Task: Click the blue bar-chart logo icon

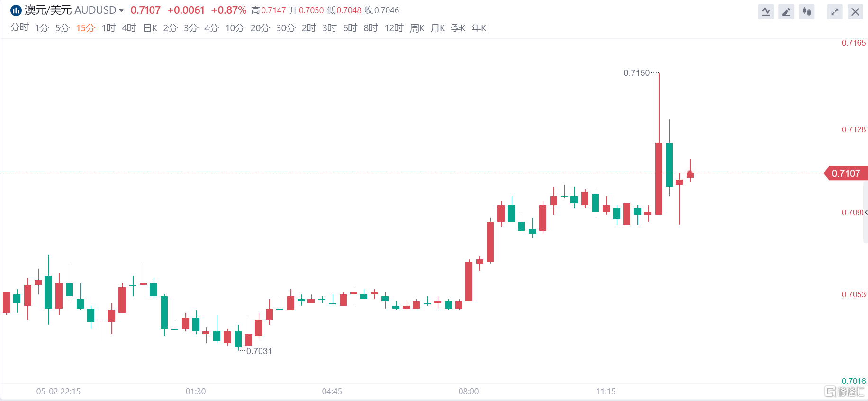Action: pos(16,10)
